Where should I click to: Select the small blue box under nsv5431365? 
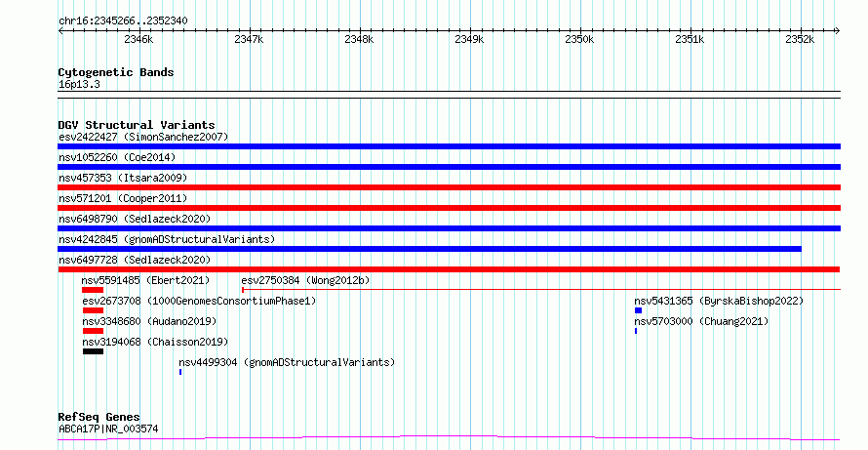(x=638, y=310)
